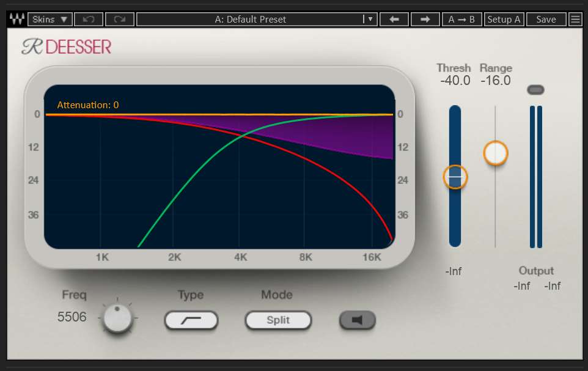Toggle the sidechain monitor speaker icon
The image size is (588, 371).
point(358,320)
